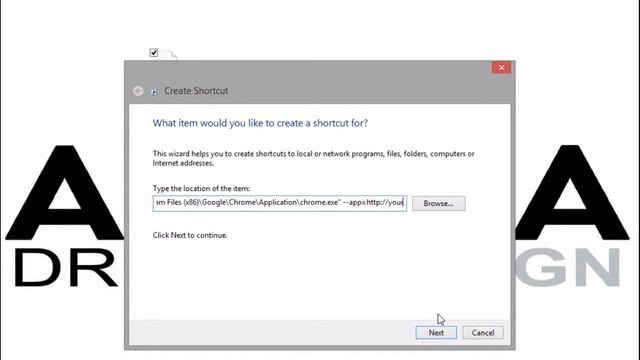640x360 pixels.
Task: Open the Browse... file picker
Action: click(438, 203)
